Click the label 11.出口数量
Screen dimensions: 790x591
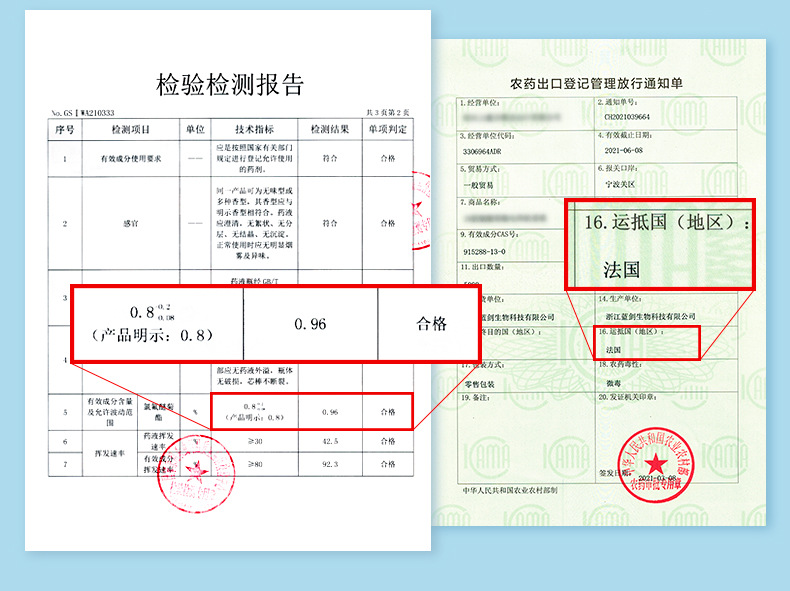tap(480, 267)
